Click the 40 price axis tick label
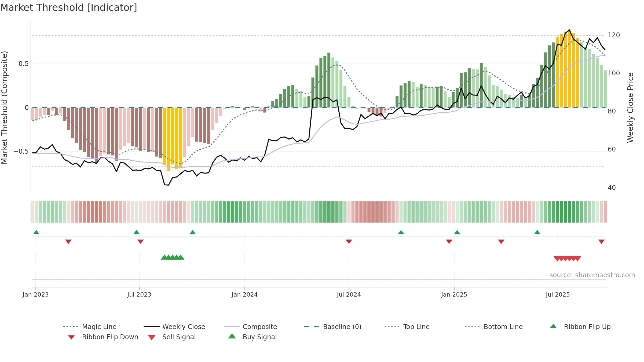 click(612, 188)
